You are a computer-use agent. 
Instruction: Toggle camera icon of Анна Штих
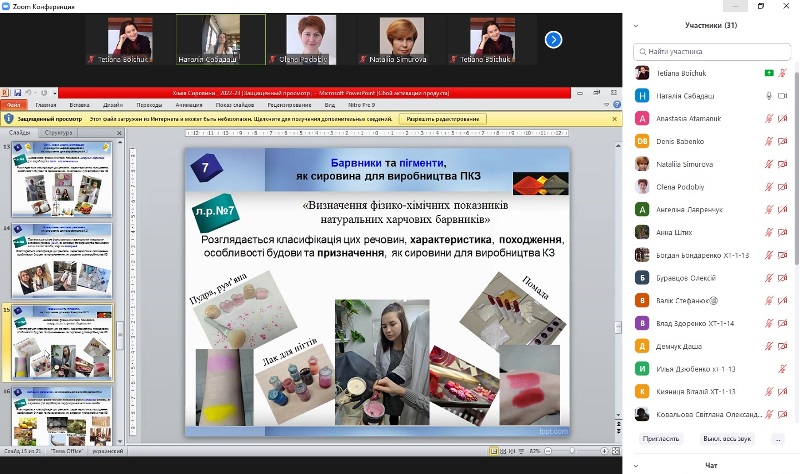pos(783,232)
